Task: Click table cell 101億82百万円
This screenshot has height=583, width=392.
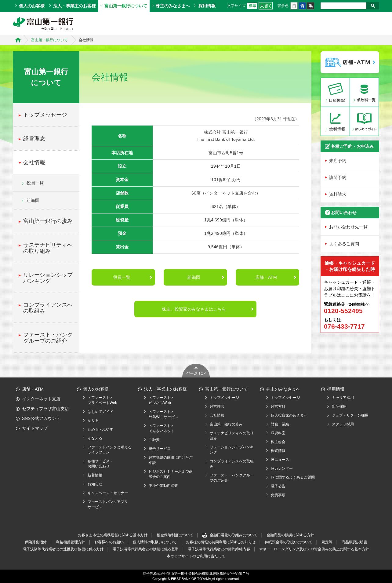Action: pos(226,180)
